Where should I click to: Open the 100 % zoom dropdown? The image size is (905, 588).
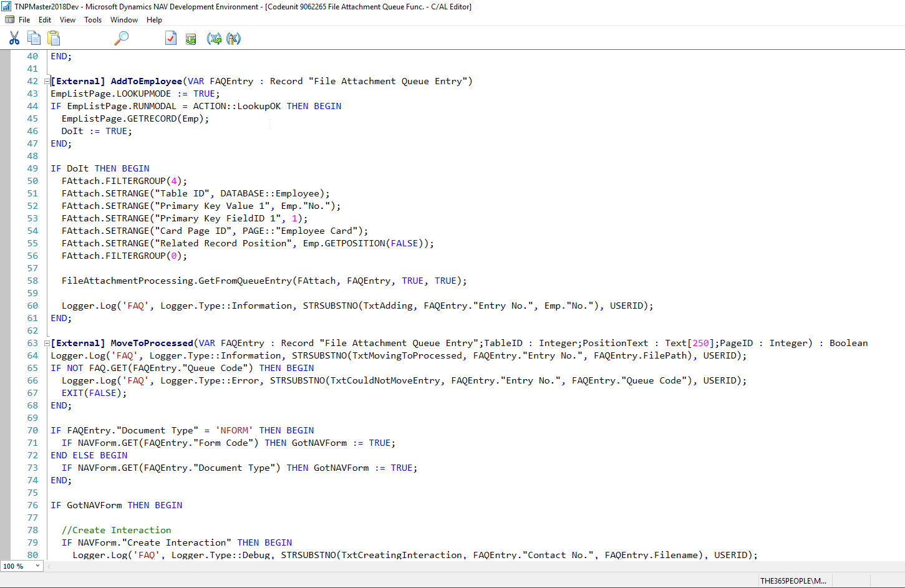[37, 566]
